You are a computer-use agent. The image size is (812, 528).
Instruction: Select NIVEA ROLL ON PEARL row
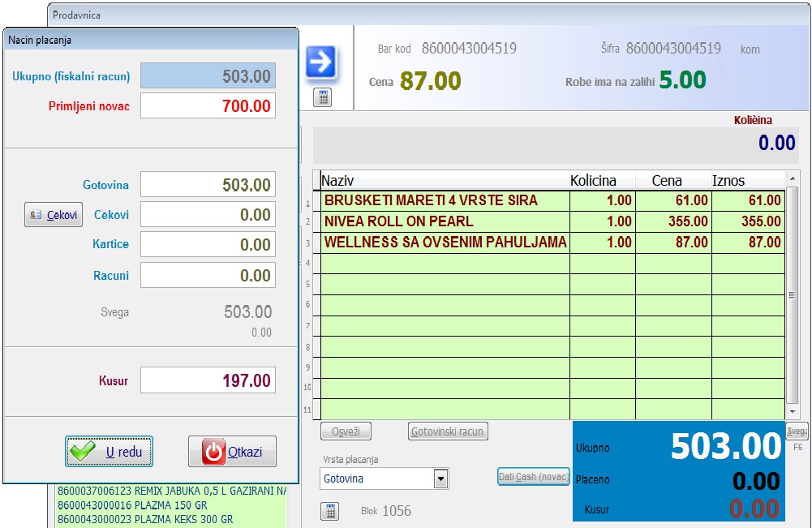(x=445, y=221)
